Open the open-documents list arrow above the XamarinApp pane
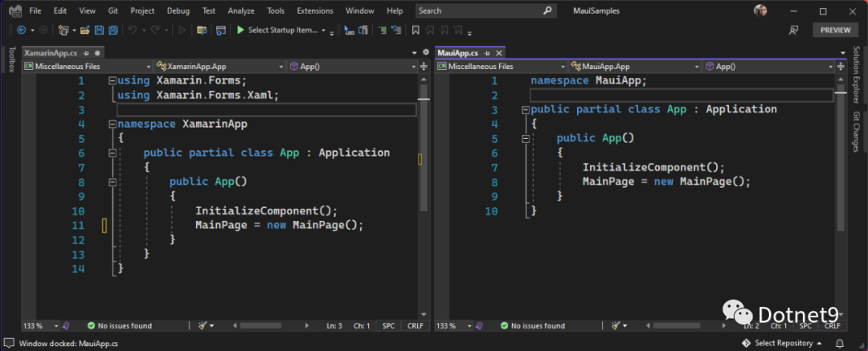Image resolution: width=868 pixels, height=351 pixels. click(415, 52)
